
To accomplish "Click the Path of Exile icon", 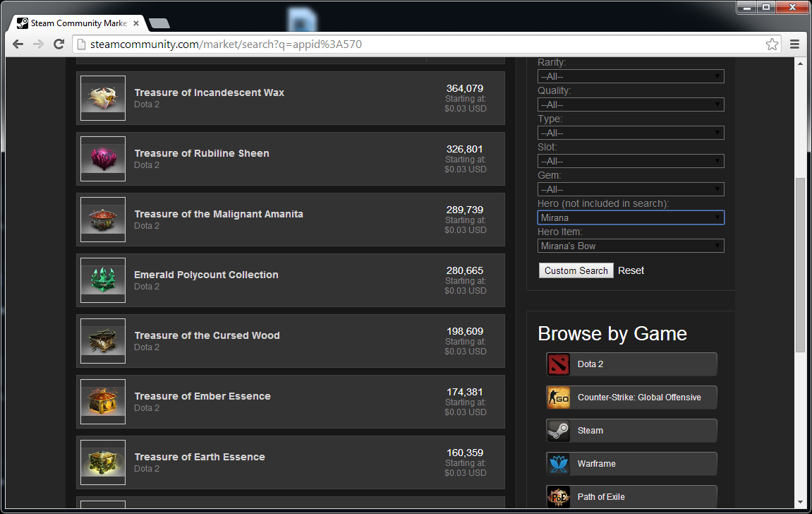I will (x=558, y=496).
